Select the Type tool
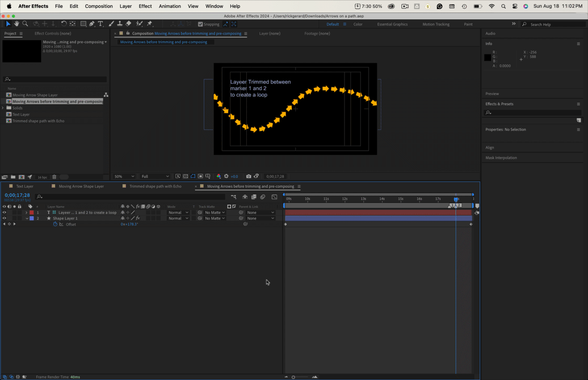Image resolution: width=588 pixels, height=380 pixels. point(100,24)
